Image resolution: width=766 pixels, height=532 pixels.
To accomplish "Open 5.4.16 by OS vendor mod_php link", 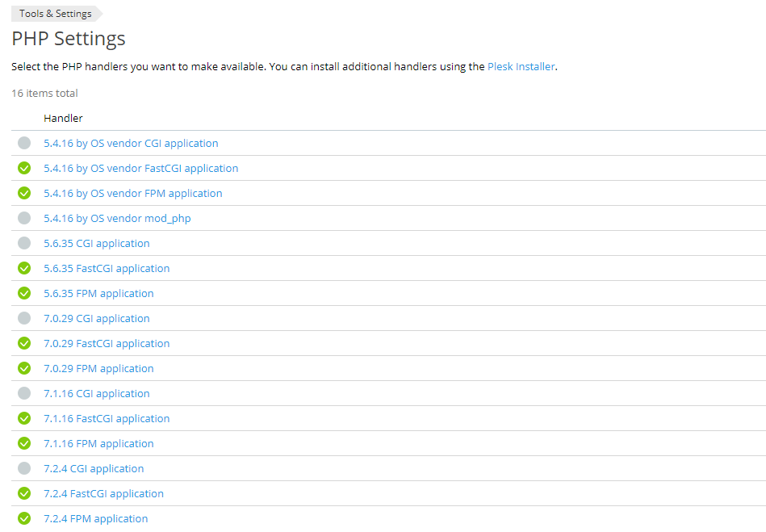I will (117, 218).
